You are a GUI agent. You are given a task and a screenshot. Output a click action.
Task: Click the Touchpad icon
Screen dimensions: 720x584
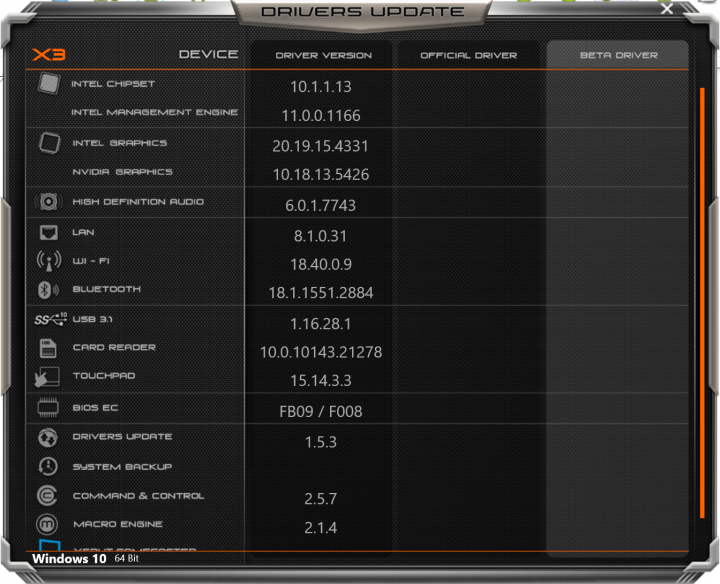(47, 377)
